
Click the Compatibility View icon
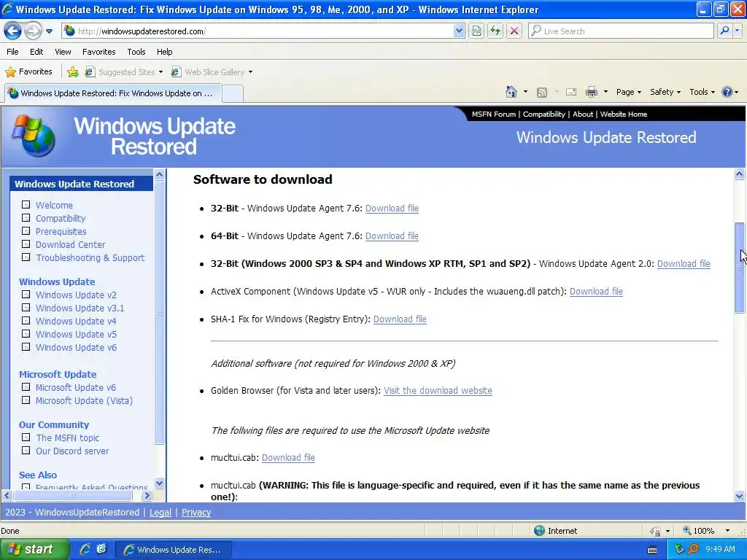click(476, 31)
